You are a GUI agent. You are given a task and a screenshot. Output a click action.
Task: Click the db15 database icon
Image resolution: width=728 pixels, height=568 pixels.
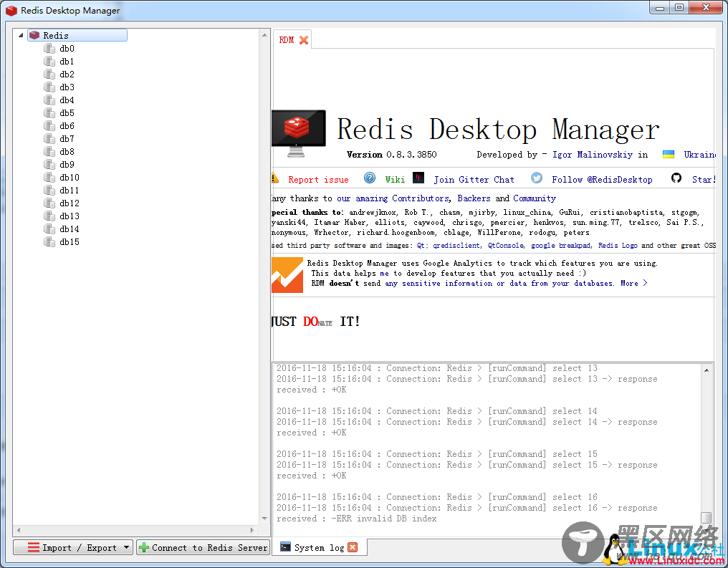tap(49, 242)
